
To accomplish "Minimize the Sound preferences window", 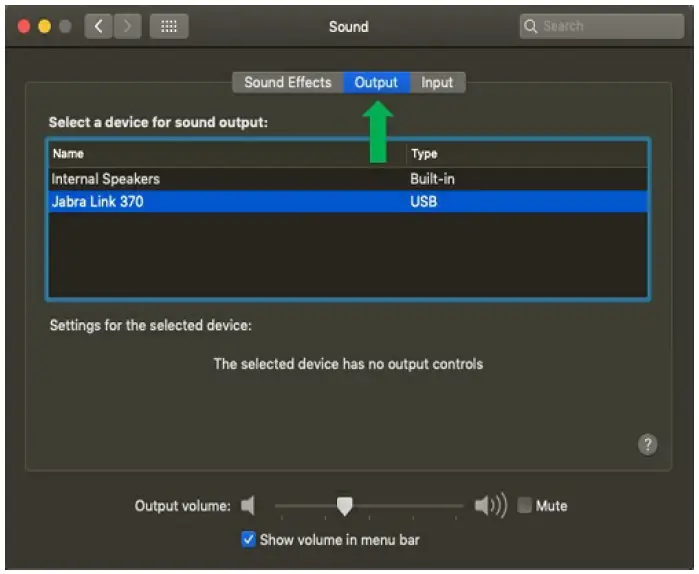I will pos(45,27).
